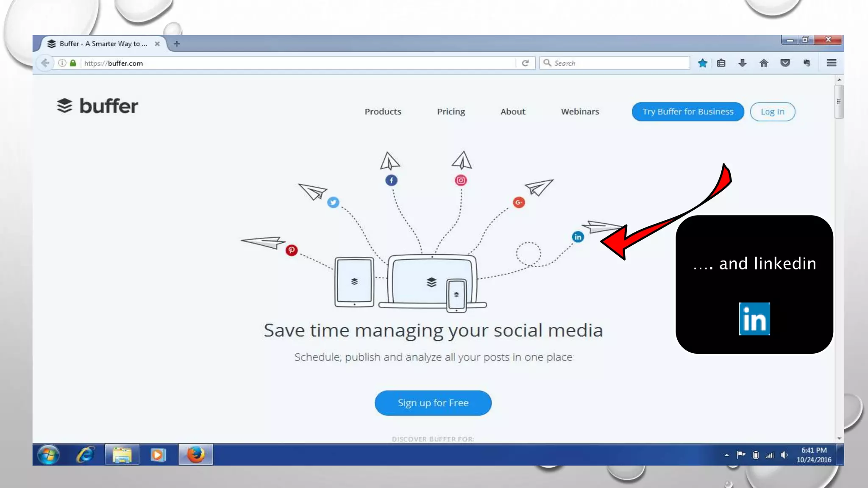Viewport: 868px width, 488px height.
Task: Click Sign up for Free button
Action: click(x=433, y=403)
